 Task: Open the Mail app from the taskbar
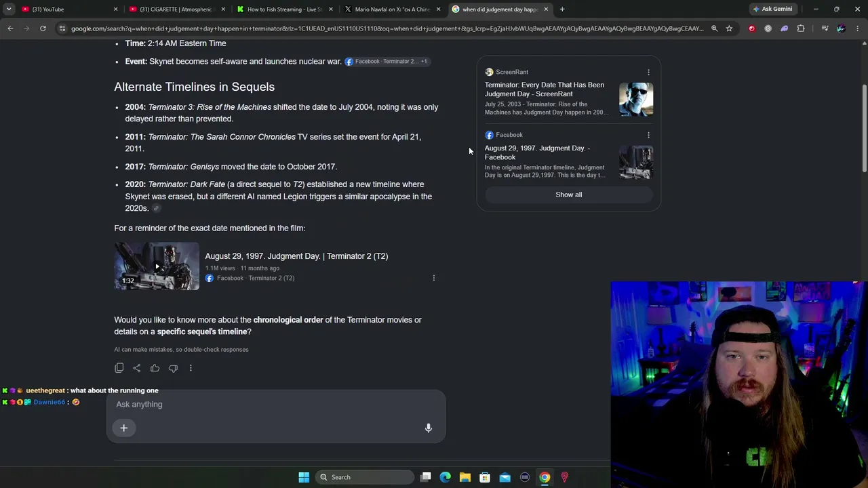(505, 477)
